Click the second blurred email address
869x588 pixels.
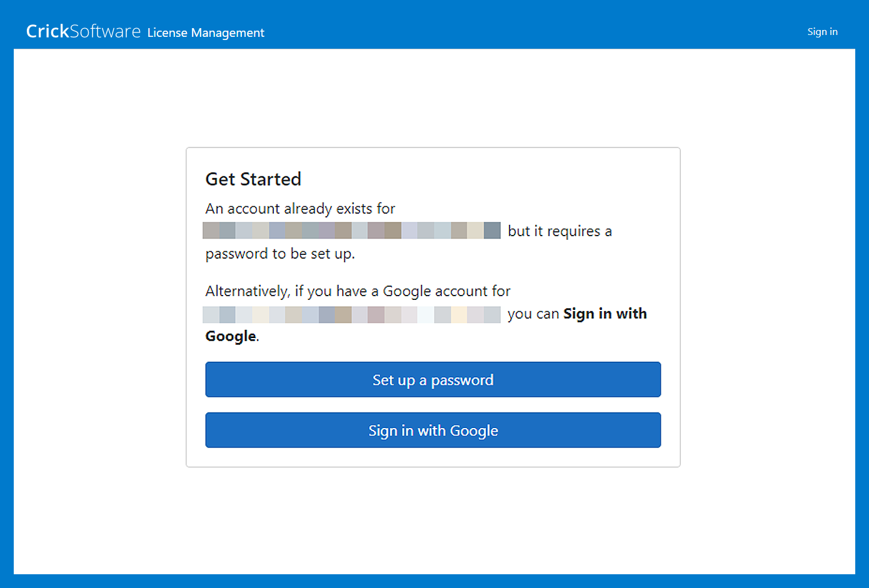pyautogui.click(x=351, y=314)
